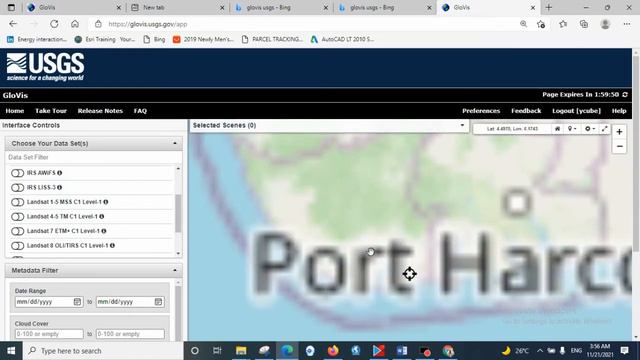Collapse the Choose Your Data Set(s) panel
640x360 pixels.
click(175, 143)
